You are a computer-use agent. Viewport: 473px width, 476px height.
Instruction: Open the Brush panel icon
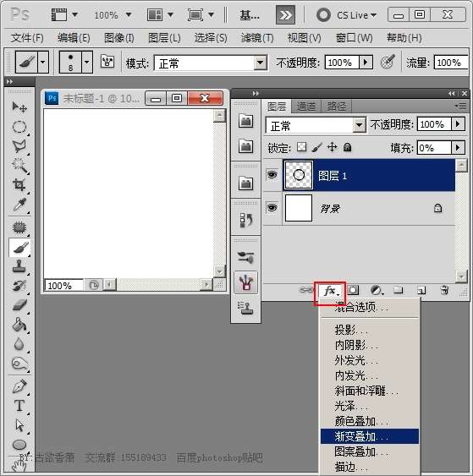pyautogui.click(x=245, y=257)
